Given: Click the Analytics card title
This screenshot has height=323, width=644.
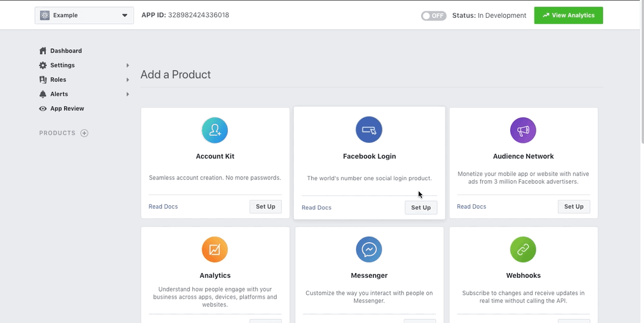Looking at the screenshot, I should click(x=215, y=275).
